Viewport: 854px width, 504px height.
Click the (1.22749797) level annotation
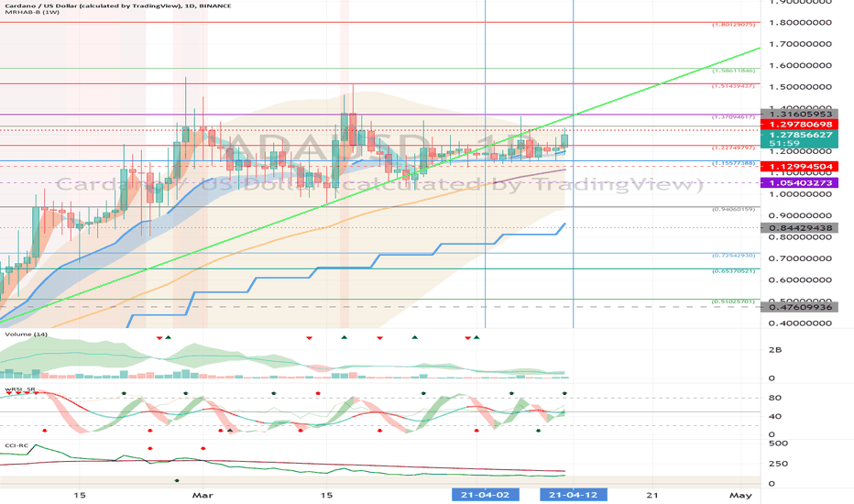(x=734, y=148)
